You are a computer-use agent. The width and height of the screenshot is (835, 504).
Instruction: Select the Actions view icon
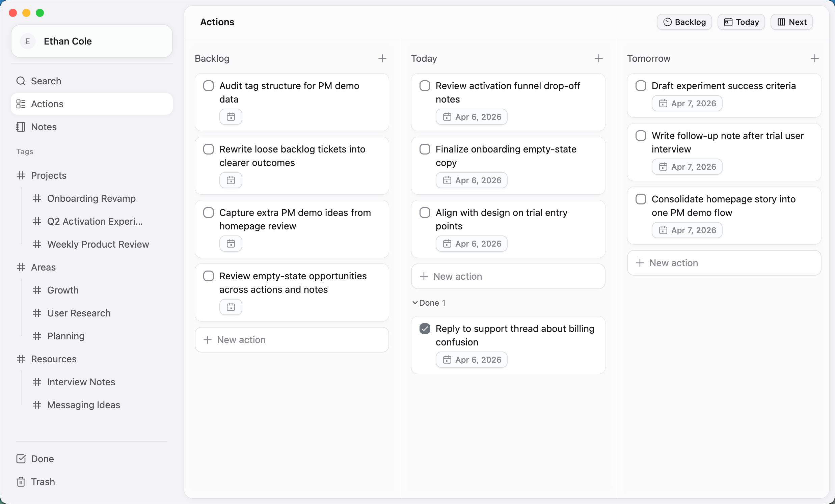pos(21,104)
